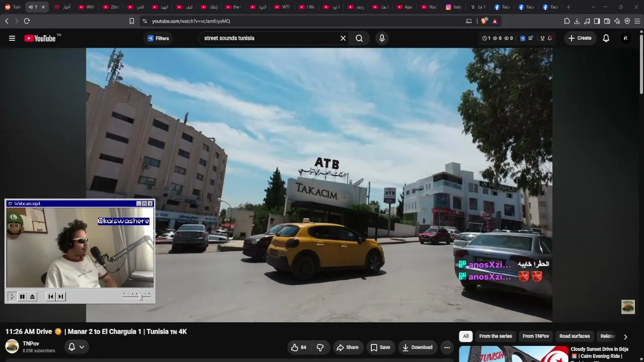Close the active tab
This screenshot has height=362, width=644.
[x=43, y=7]
